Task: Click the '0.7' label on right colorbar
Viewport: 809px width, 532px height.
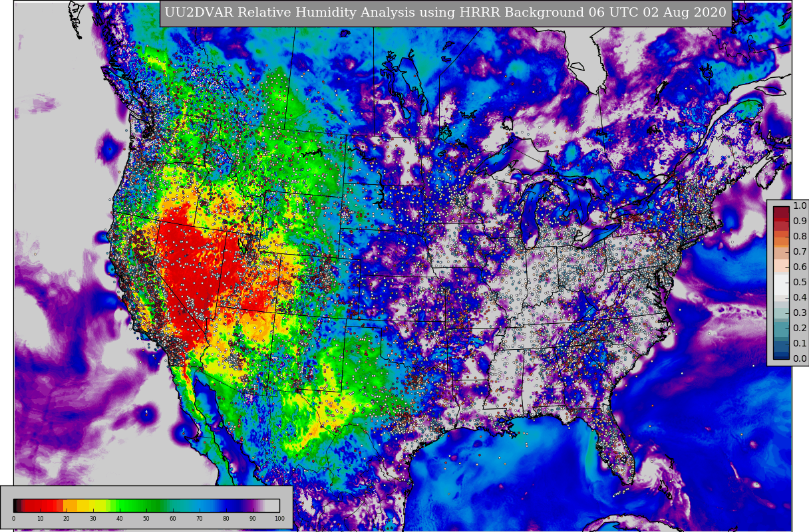Action: click(x=800, y=251)
